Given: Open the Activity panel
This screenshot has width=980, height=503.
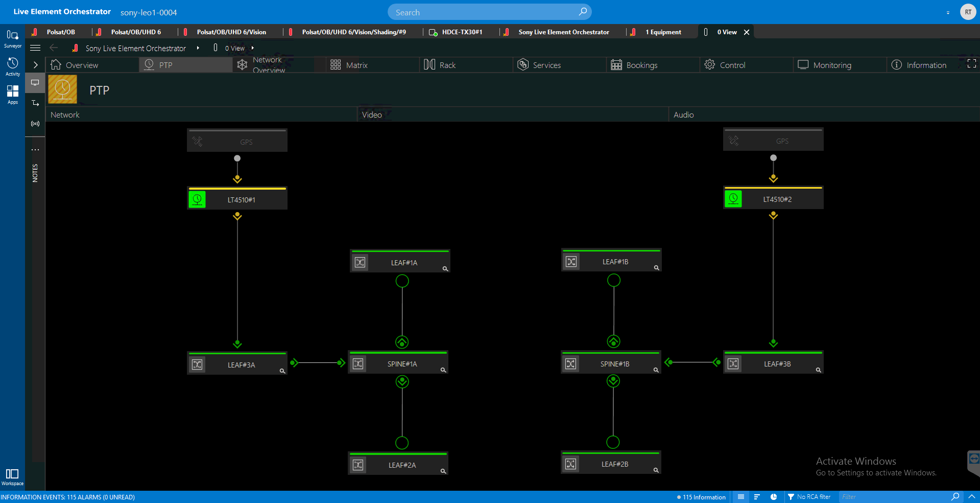Looking at the screenshot, I should (x=12, y=66).
